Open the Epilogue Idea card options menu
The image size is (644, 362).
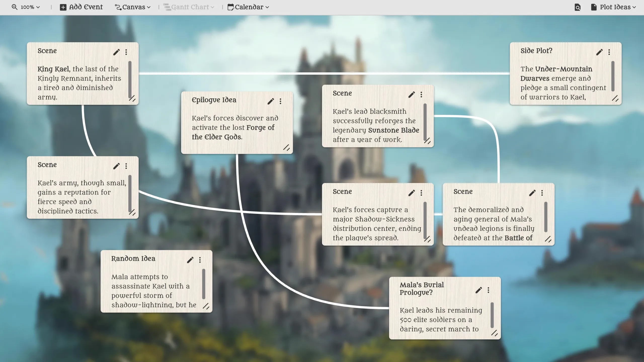click(x=280, y=101)
